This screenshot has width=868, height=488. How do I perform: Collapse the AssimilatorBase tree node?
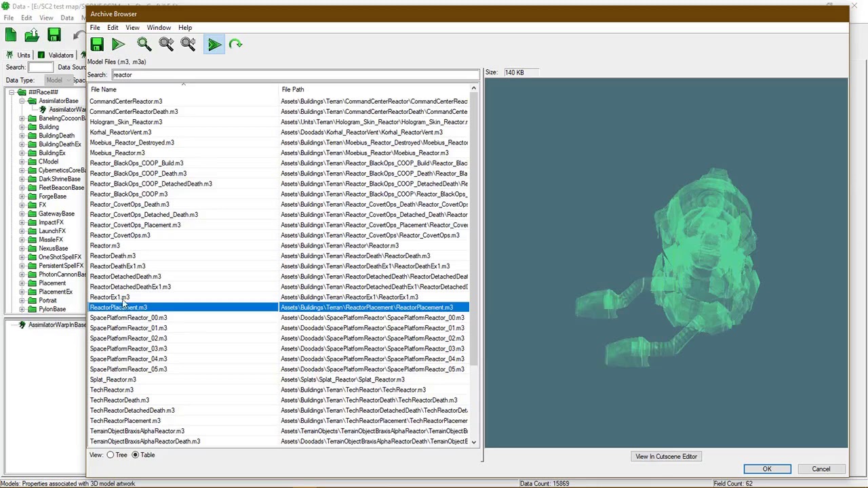[x=22, y=101]
